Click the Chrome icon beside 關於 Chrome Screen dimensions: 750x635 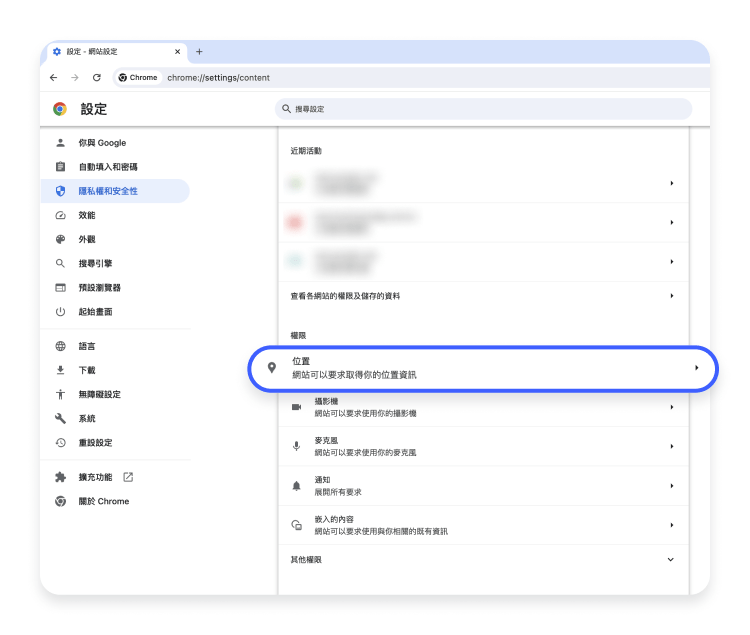(60, 501)
